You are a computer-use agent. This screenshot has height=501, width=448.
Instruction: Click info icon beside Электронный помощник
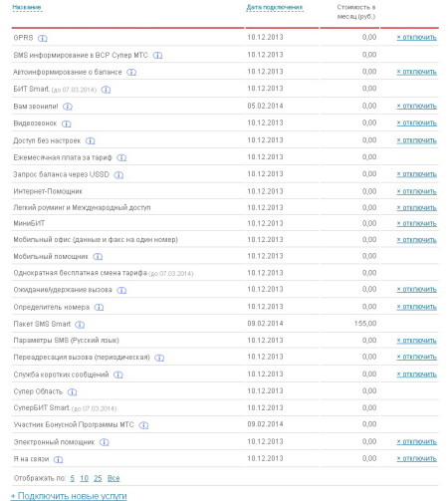pos(104,442)
